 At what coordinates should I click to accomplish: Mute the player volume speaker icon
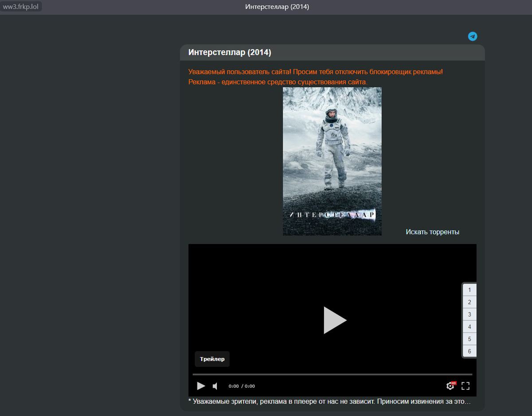tap(215, 386)
